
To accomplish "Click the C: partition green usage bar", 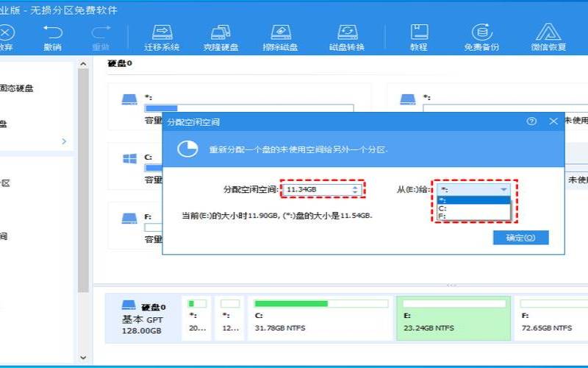I will (x=321, y=303).
